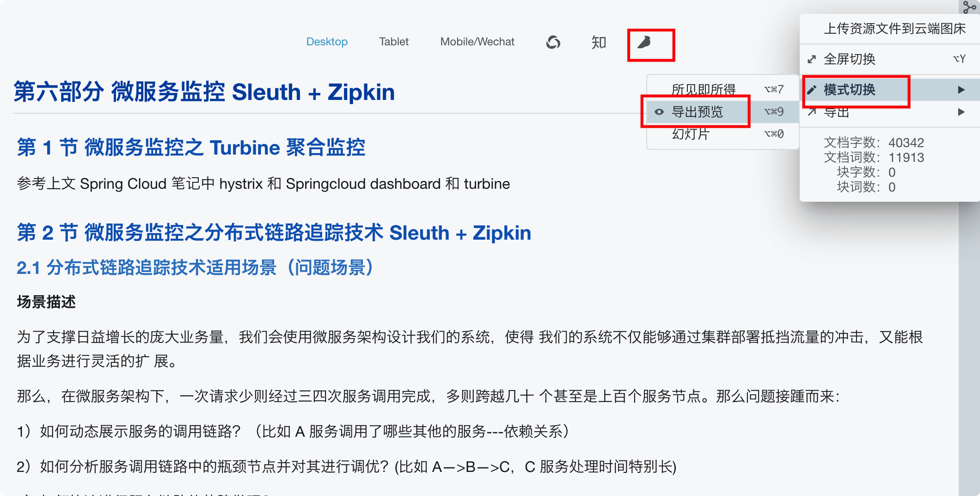
Task: Click the bird icon in the preview bar
Action: 644,42
